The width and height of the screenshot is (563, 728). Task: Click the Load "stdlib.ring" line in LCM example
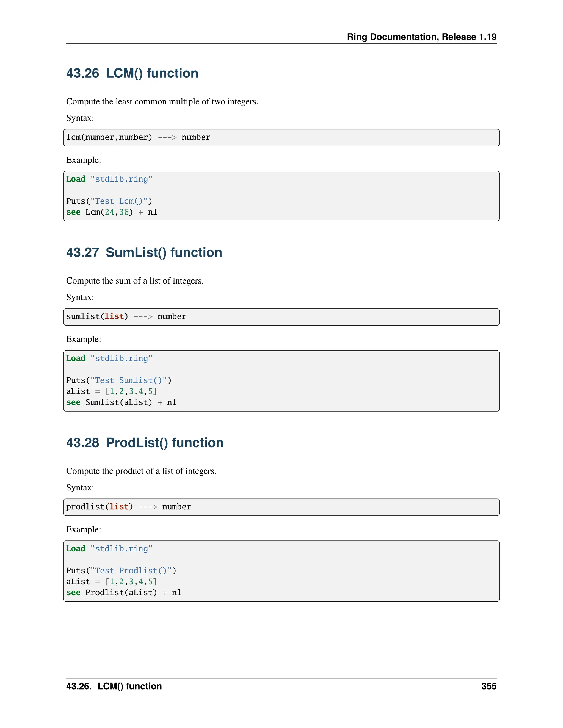pos(109,179)
